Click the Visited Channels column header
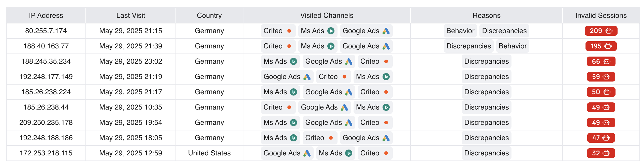The width and height of the screenshot is (644, 161). pyautogui.click(x=327, y=16)
